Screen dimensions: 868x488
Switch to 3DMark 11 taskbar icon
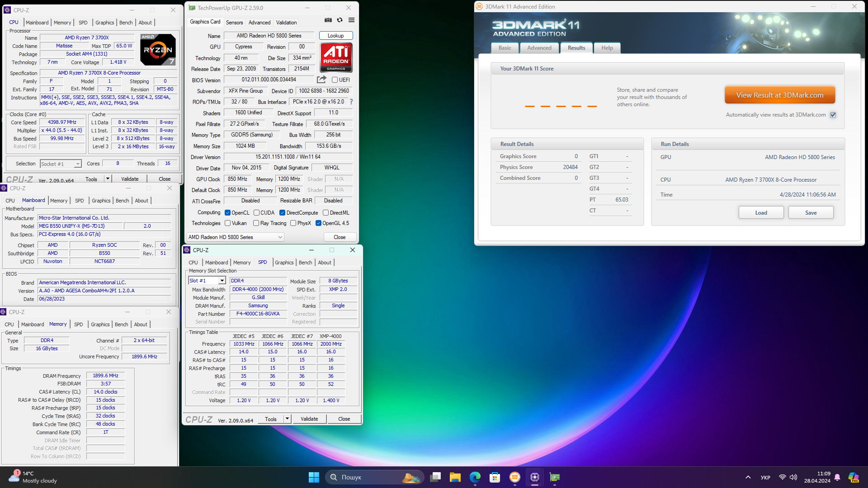coord(515,477)
